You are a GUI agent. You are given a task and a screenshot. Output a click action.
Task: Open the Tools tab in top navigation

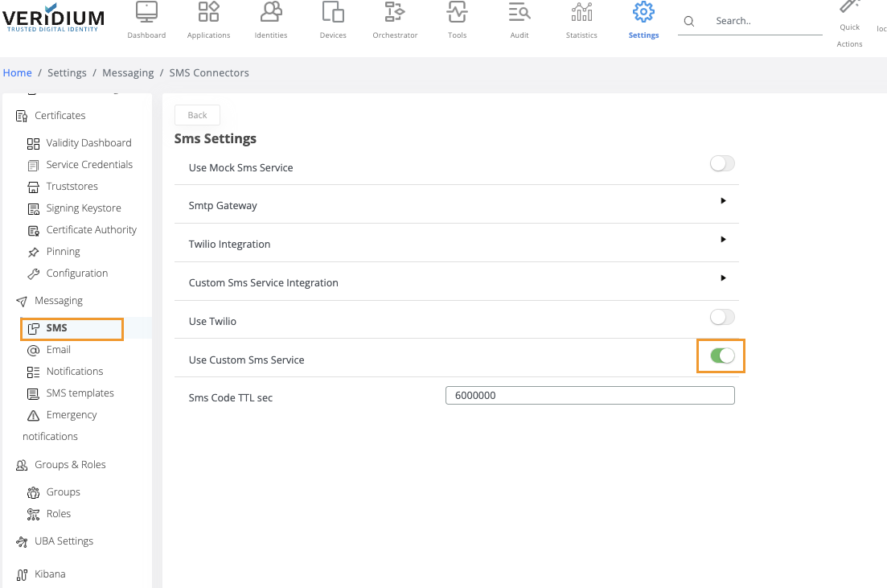point(458,20)
